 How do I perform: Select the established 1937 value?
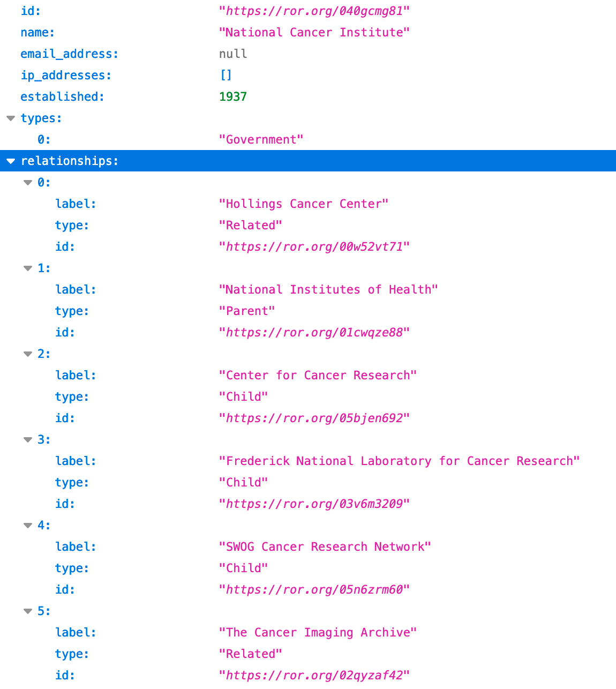tap(233, 97)
